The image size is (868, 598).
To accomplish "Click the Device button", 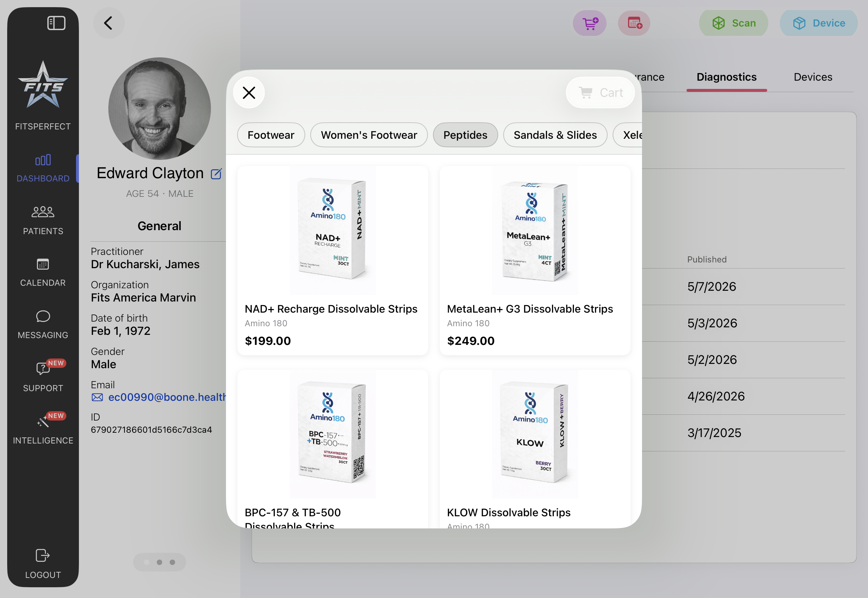I will [819, 23].
